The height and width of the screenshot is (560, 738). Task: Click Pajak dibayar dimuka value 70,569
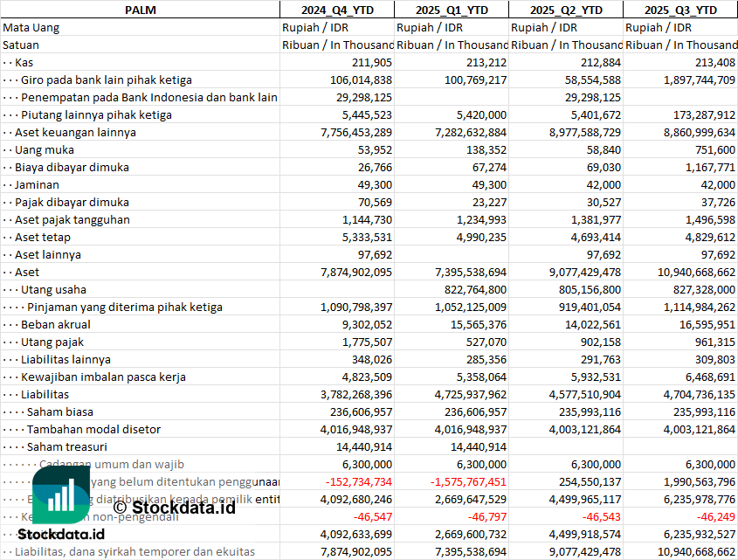375,202
